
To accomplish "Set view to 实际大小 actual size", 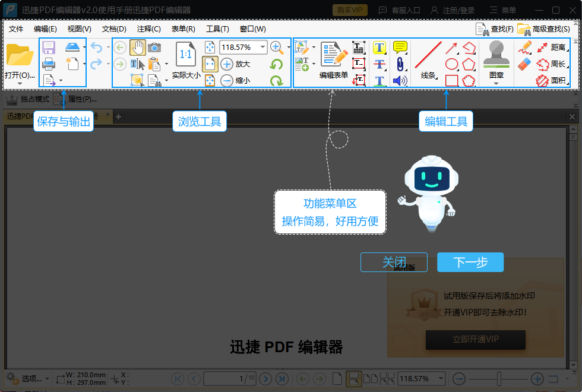I will coord(186,59).
